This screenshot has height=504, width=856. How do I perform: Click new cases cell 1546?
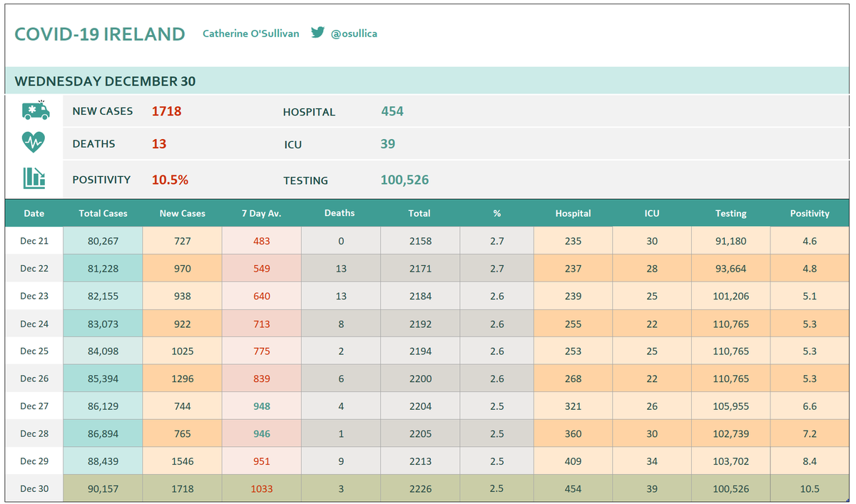click(x=182, y=461)
